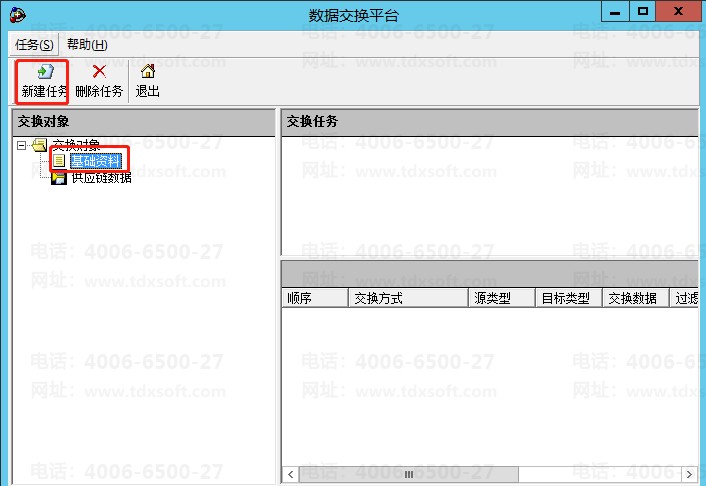Maximize the 数据交换平台 window
This screenshot has width=706, height=486.
coord(643,11)
